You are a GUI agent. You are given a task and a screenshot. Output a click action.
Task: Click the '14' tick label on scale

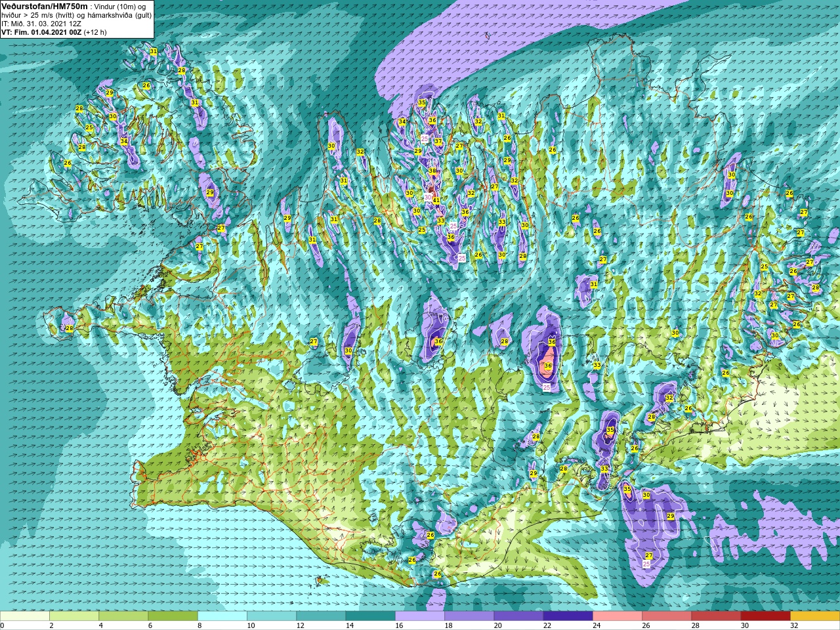click(x=349, y=625)
